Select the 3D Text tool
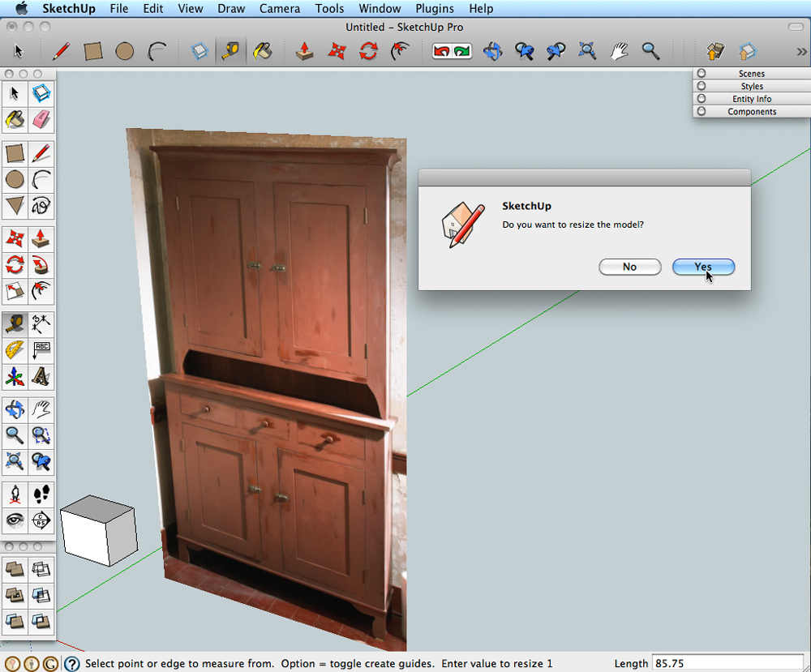The height and width of the screenshot is (672, 811). pos(41,377)
